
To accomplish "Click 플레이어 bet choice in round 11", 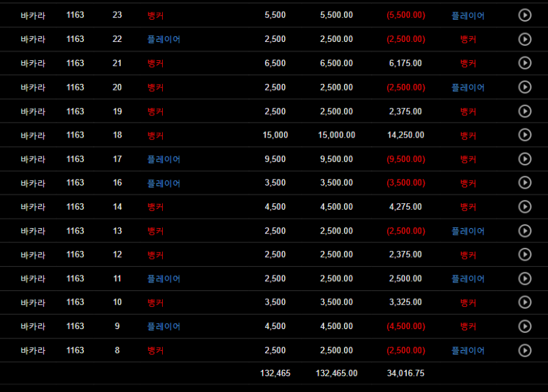I will [163, 279].
